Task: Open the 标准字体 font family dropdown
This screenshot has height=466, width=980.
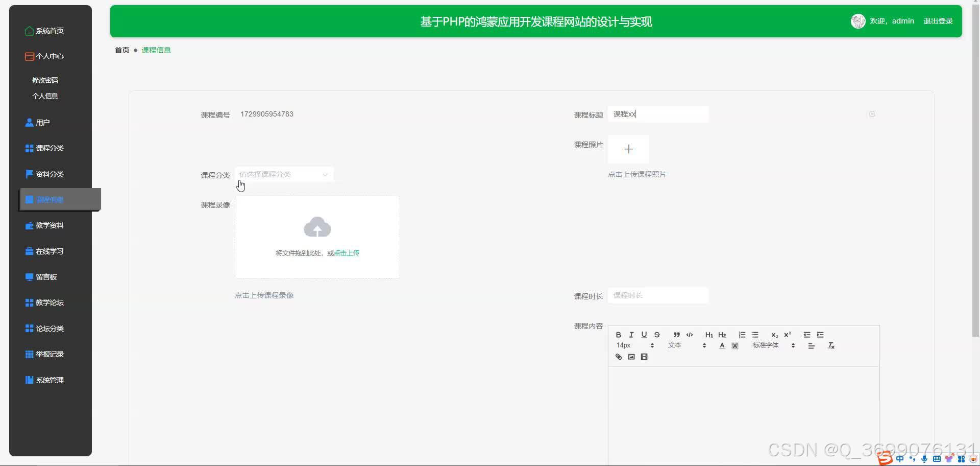Action: [x=774, y=345]
